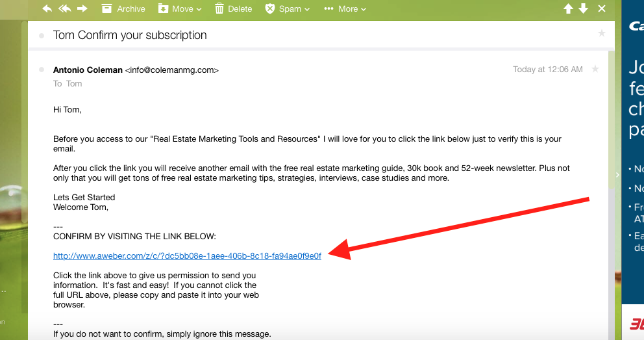The height and width of the screenshot is (340, 644).
Task: Click the Lets Get Started line
Action: point(84,198)
